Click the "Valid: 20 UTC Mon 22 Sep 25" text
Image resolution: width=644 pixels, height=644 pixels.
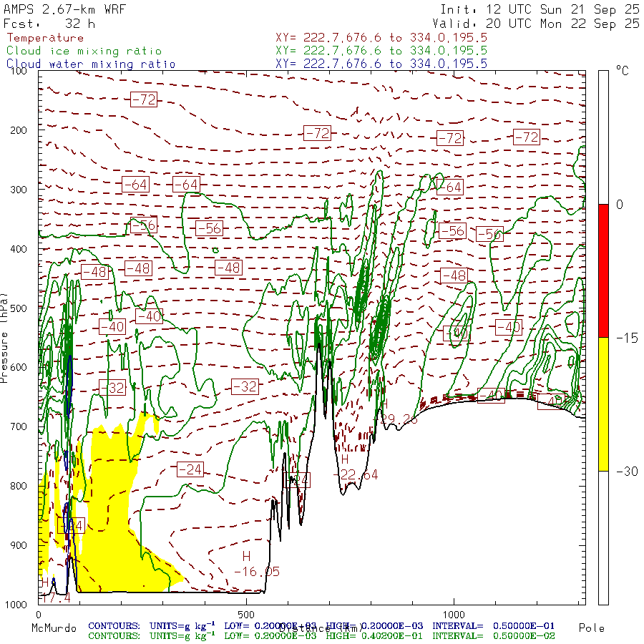[535, 24]
